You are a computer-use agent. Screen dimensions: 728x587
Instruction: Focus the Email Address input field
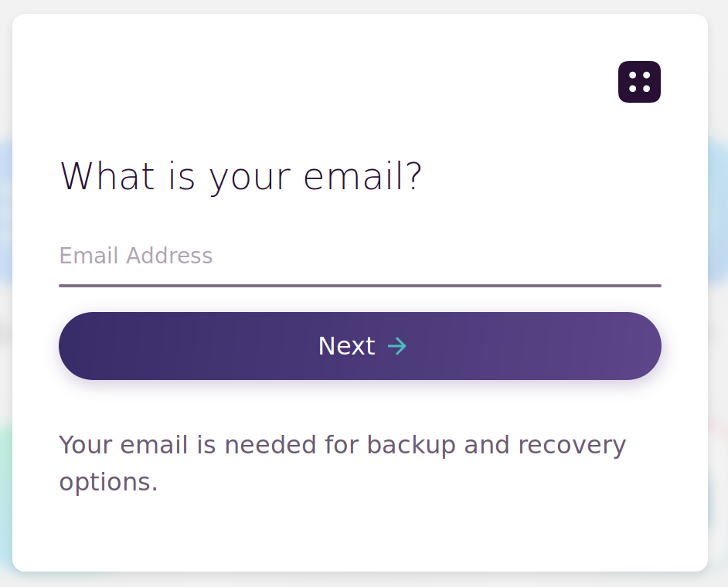point(359,256)
